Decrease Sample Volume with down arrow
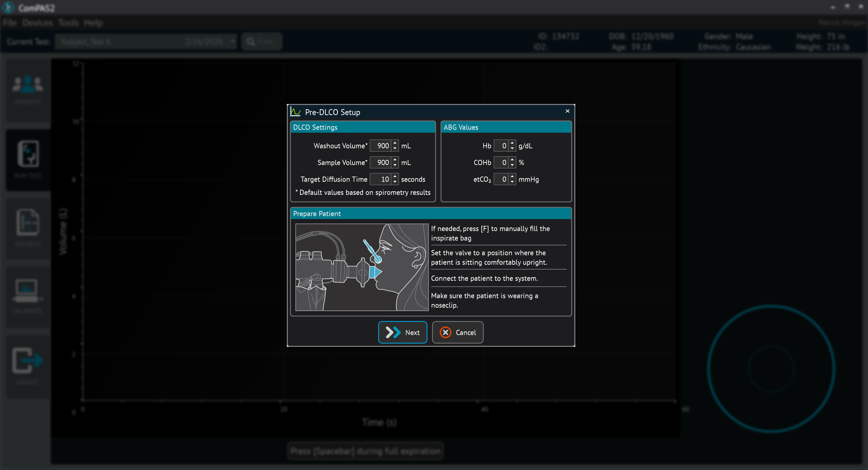The height and width of the screenshot is (470, 868). (x=395, y=165)
